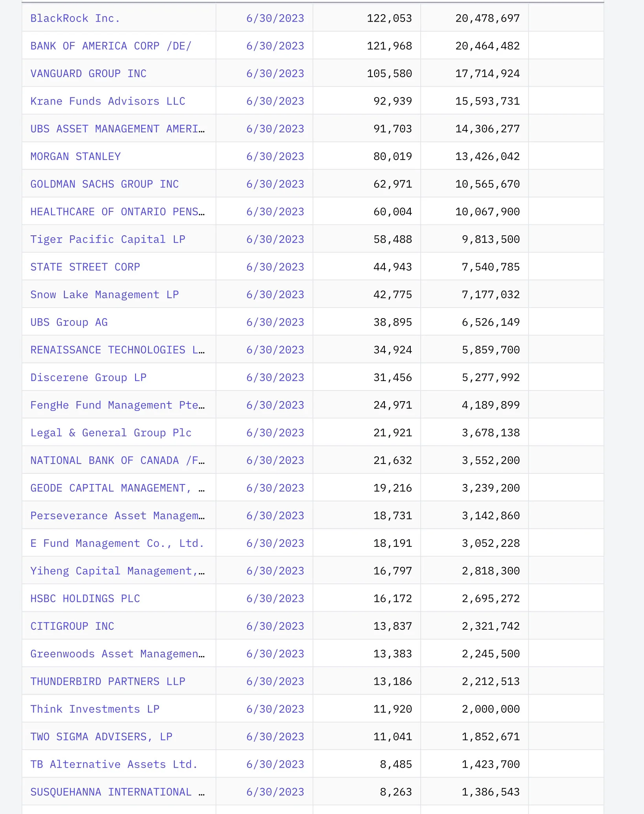
Task: Open the Think Investments LP link
Action: coord(95,709)
